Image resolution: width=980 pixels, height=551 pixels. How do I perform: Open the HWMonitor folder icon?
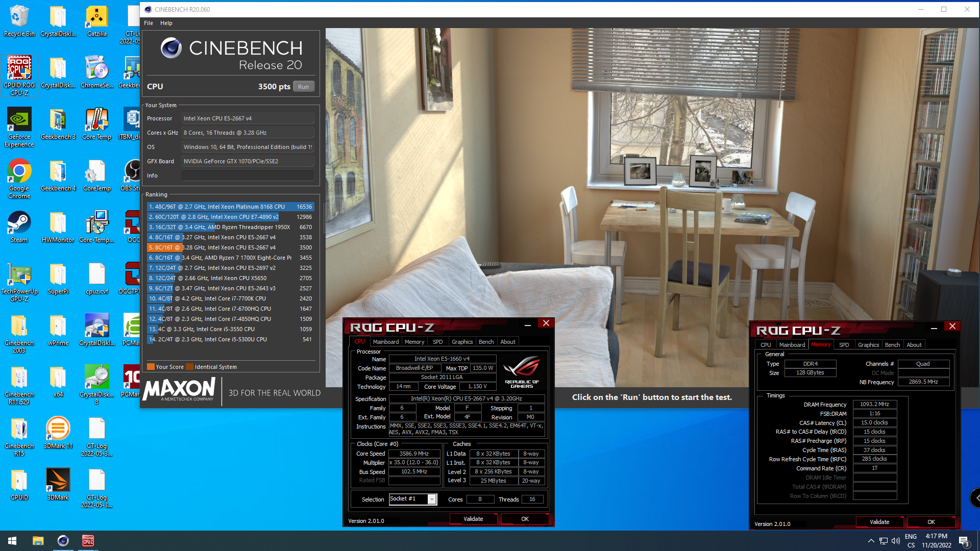coord(58,227)
